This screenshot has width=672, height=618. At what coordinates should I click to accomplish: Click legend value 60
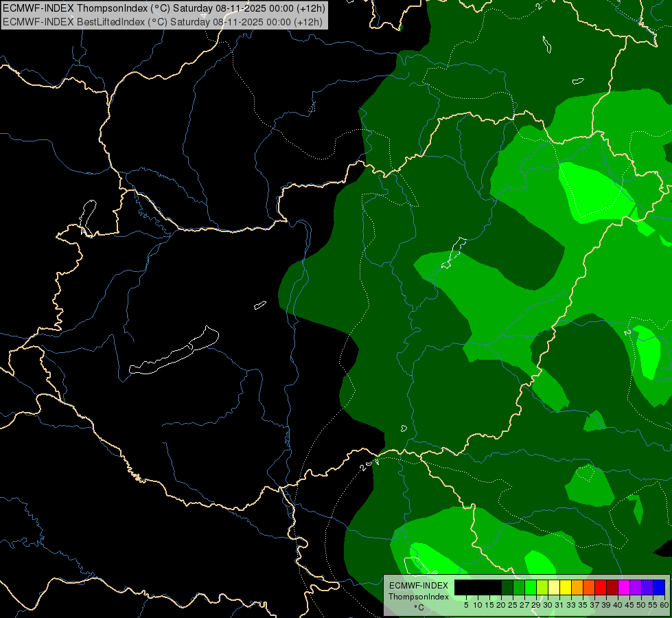pos(664,605)
